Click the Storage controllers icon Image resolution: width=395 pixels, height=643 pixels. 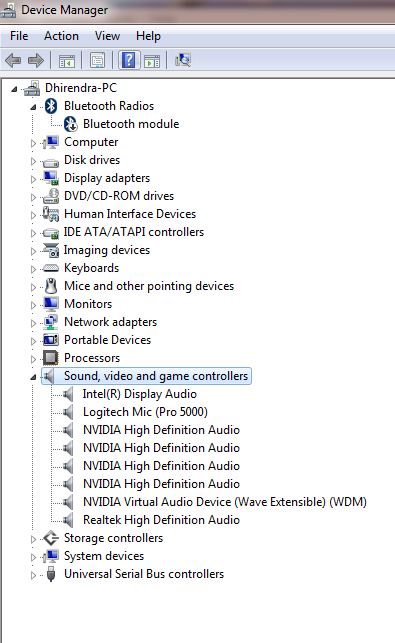click(x=51, y=538)
